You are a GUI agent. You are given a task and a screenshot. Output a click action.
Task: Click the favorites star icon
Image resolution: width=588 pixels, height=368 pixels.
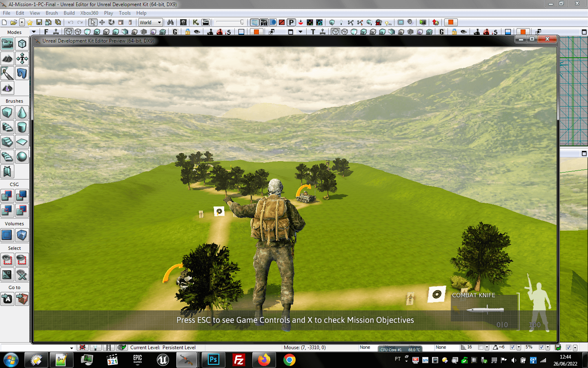(30, 22)
